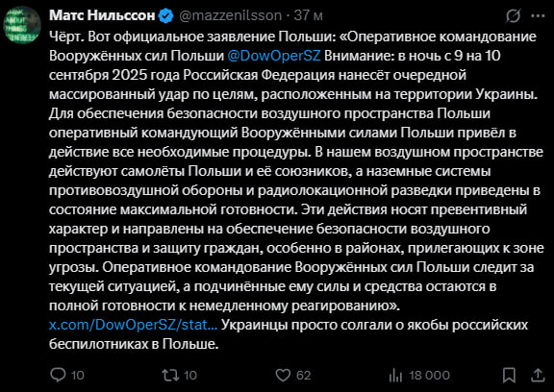
Task: Click the repost arrows icon
Action: pos(170,375)
